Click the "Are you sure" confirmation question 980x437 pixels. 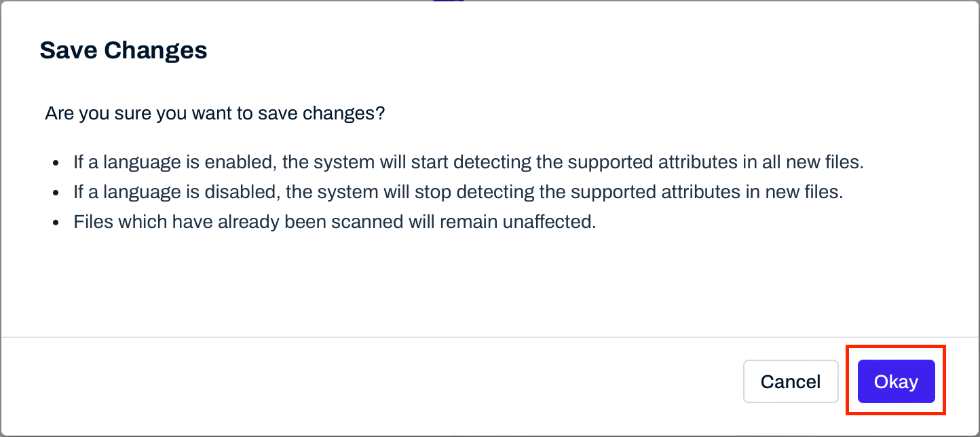[x=214, y=113]
